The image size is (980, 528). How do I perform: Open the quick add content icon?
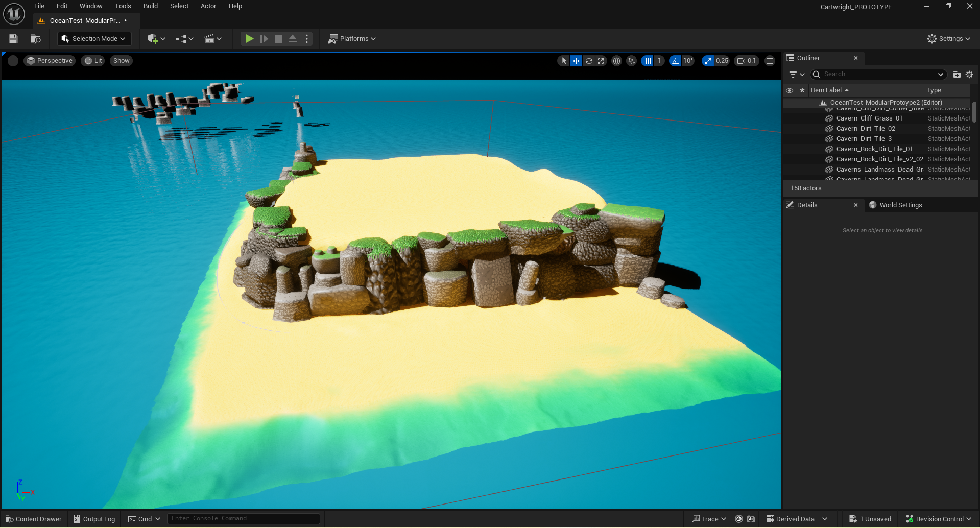pyautogui.click(x=156, y=39)
